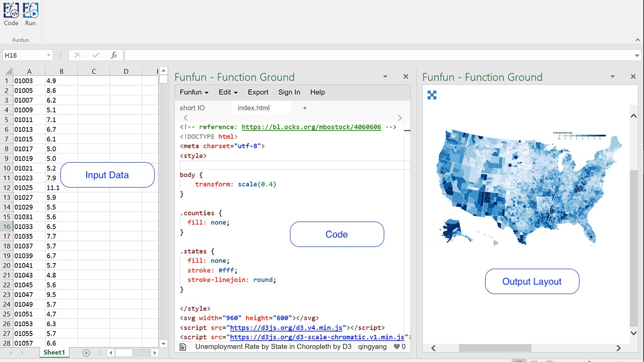Select row 16 header
This screenshot has width=644, height=362.
[x=7, y=227]
